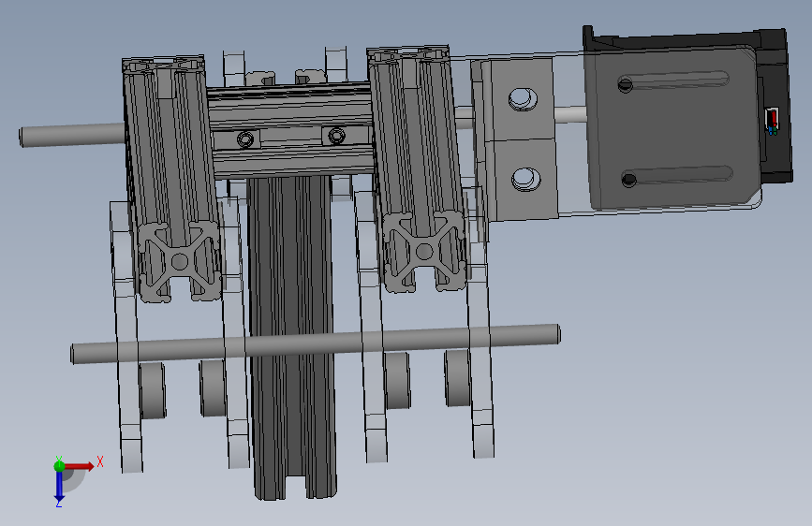Select the right vertical aluminum extrusion
The width and height of the screenshot is (812, 526).
tap(417, 168)
